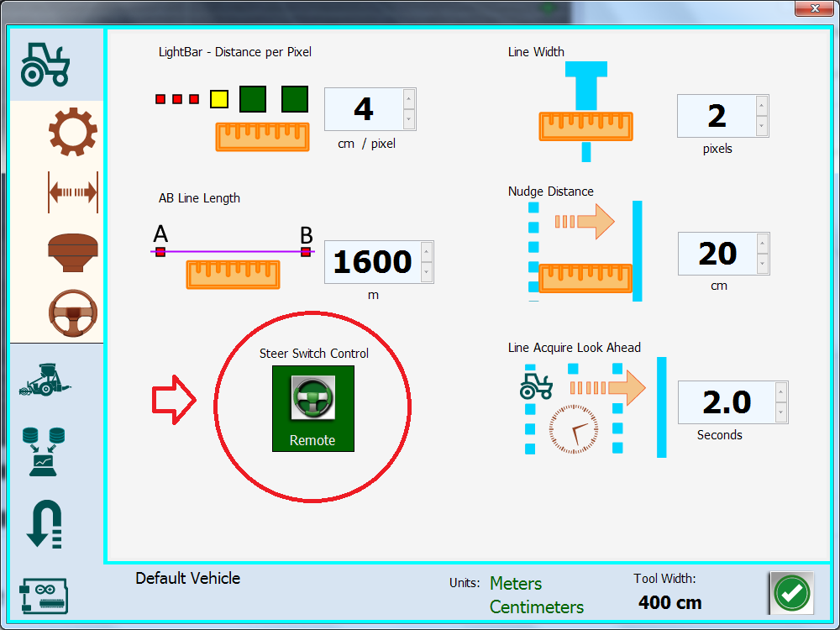840x630 pixels.
Task: Open the width dimension arrows settings
Action: click(72, 192)
